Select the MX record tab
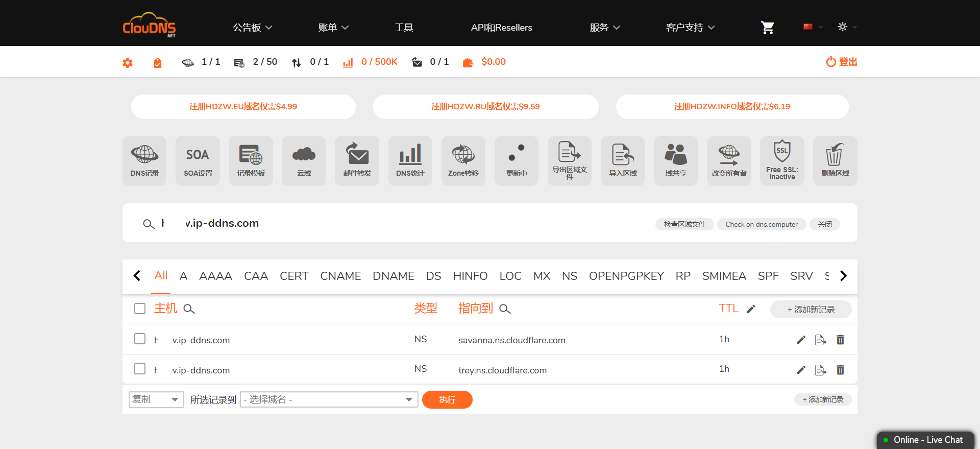 click(542, 276)
